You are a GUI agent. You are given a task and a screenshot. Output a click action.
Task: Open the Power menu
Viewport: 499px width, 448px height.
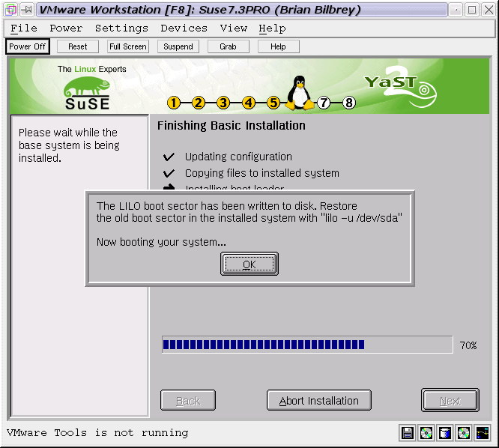point(66,28)
